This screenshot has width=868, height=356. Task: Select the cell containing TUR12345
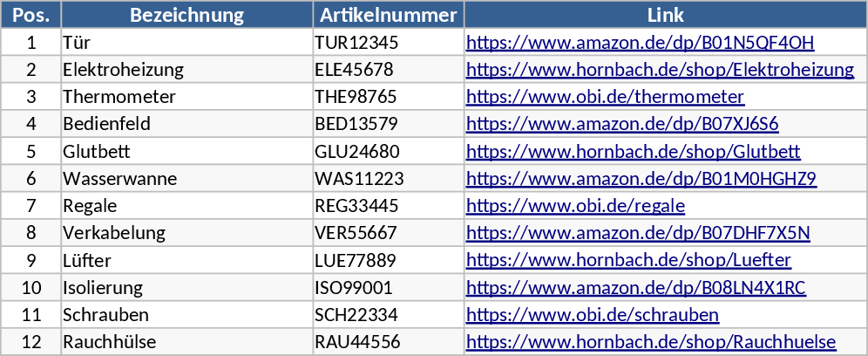pos(356,43)
